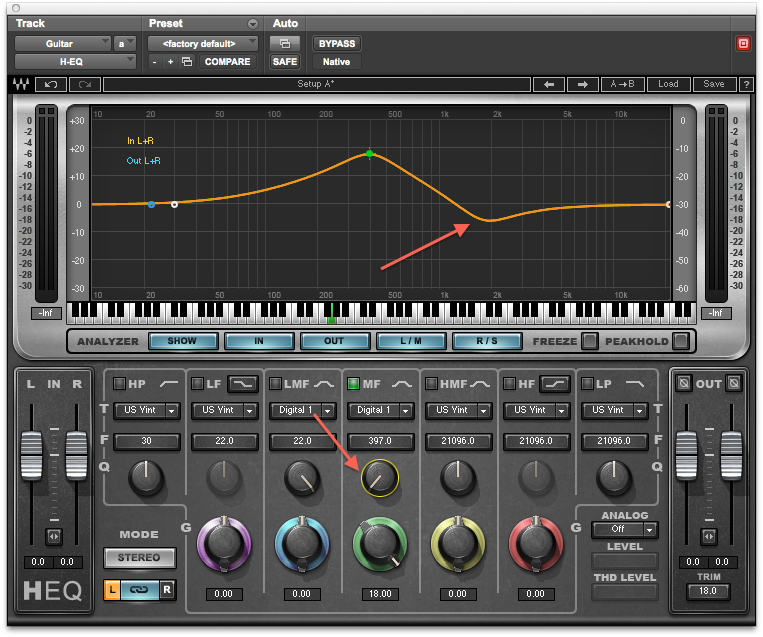Select the analyzer IN button
The image size is (763, 637).
pyautogui.click(x=259, y=341)
